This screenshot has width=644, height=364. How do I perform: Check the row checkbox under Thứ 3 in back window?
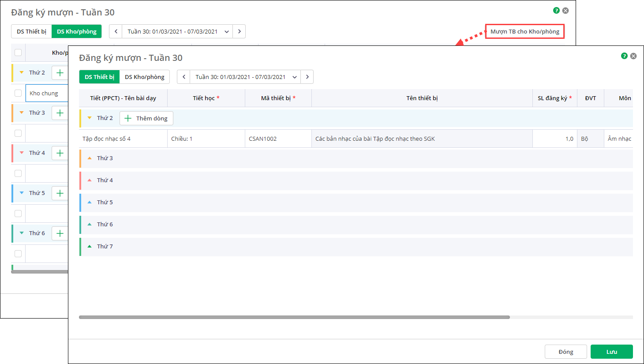click(x=18, y=133)
